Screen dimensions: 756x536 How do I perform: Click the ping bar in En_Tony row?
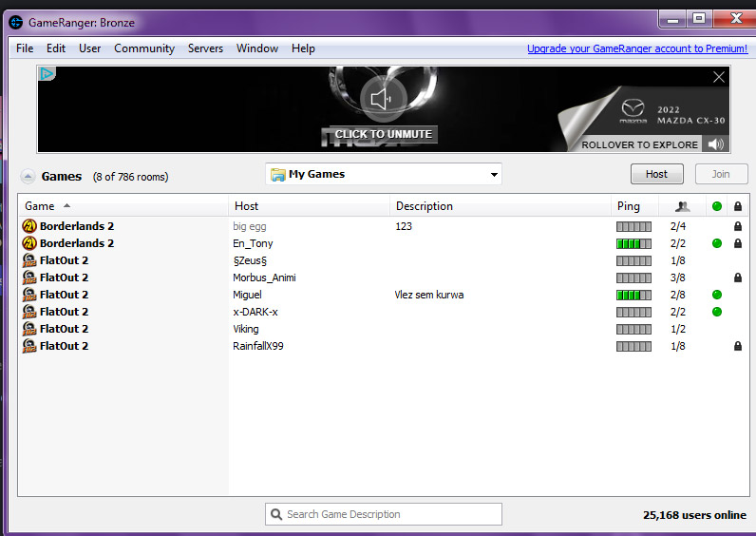[633, 243]
